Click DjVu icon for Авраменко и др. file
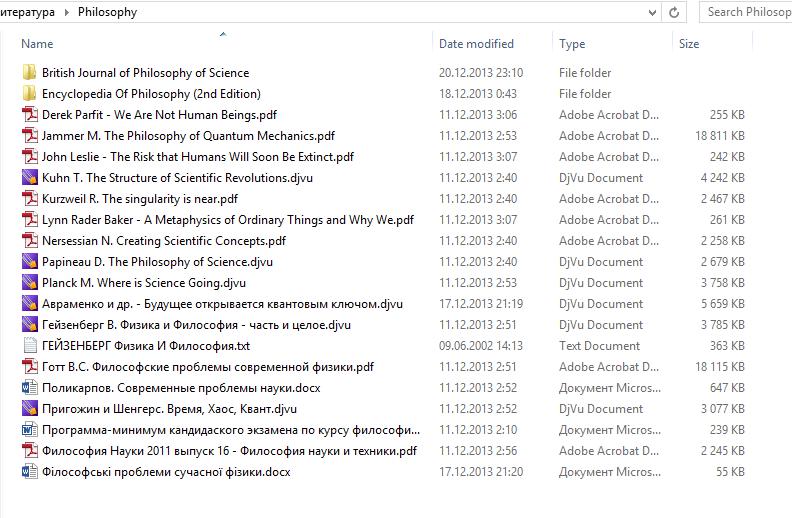Image resolution: width=792 pixels, height=518 pixels. point(30,304)
